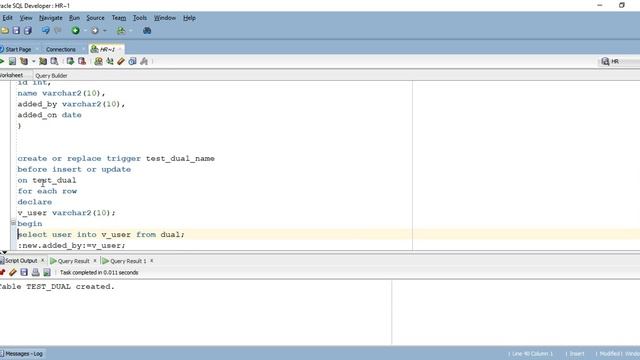
Task: Click the SQL Tuning Advisor icon
Action: click(54, 61)
